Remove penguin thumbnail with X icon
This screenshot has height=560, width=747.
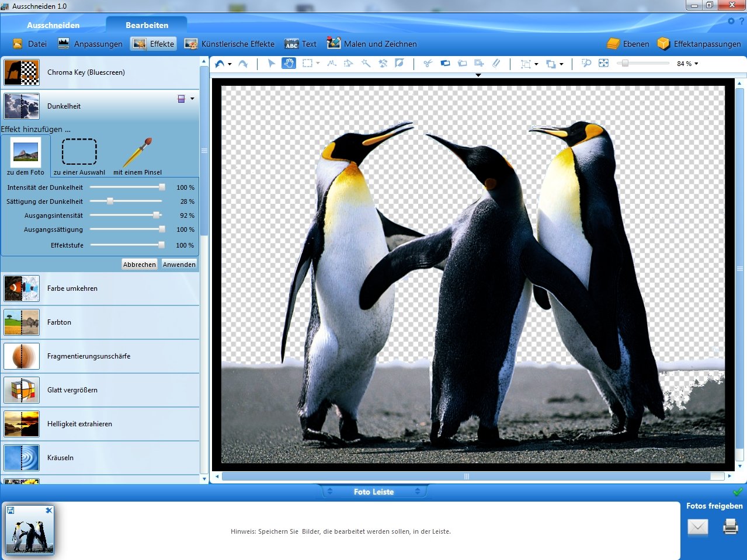tap(49, 510)
